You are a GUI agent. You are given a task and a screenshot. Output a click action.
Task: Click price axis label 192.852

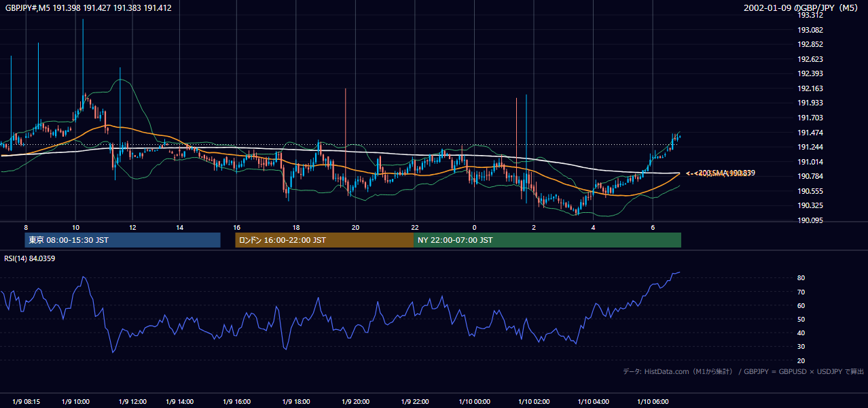(x=810, y=44)
